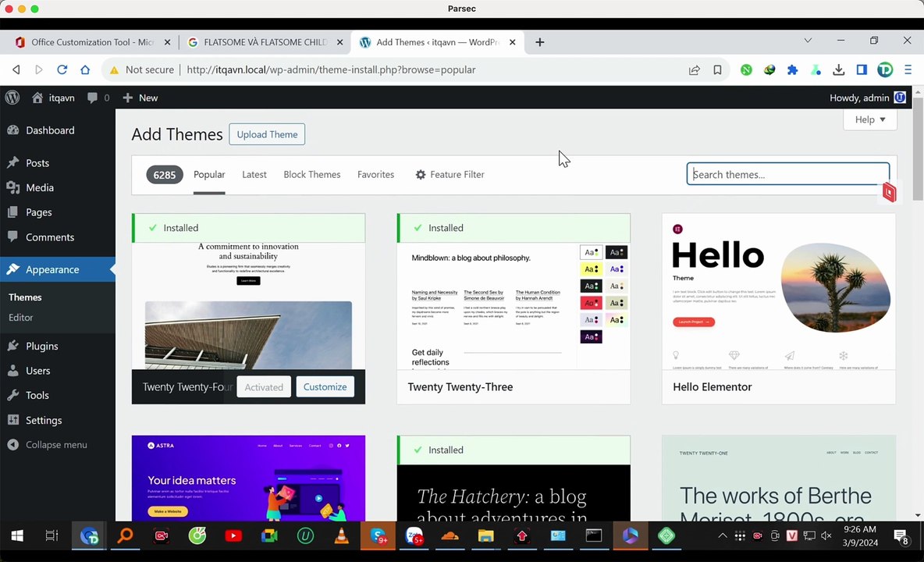Open File Explorer from the taskbar
The height and width of the screenshot is (562, 924).
(x=485, y=535)
